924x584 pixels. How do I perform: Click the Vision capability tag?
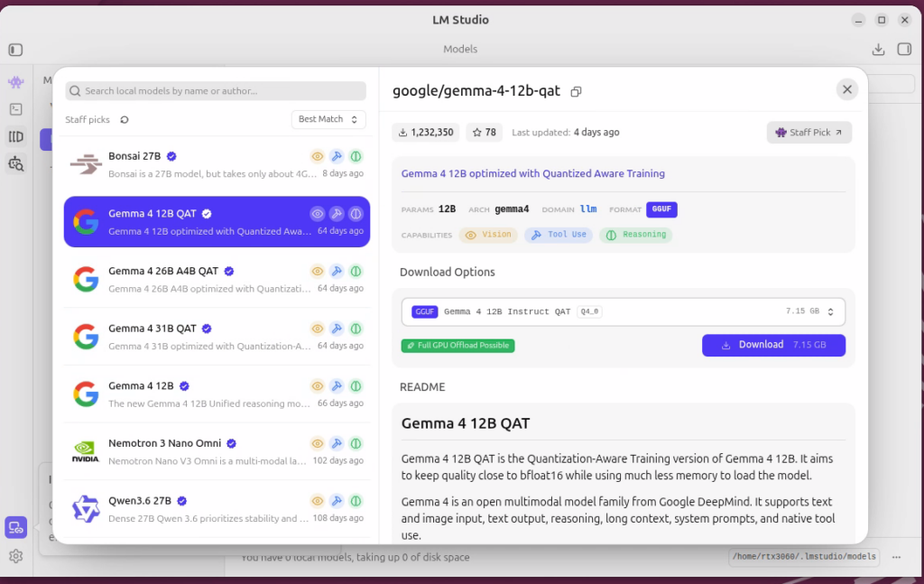(488, 235)
